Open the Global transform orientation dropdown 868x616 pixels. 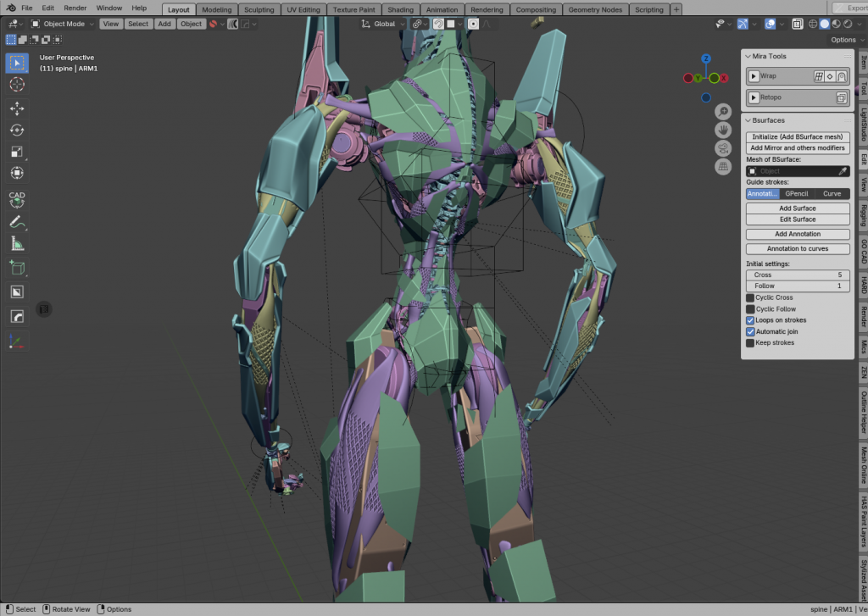[x=382, y=24]
